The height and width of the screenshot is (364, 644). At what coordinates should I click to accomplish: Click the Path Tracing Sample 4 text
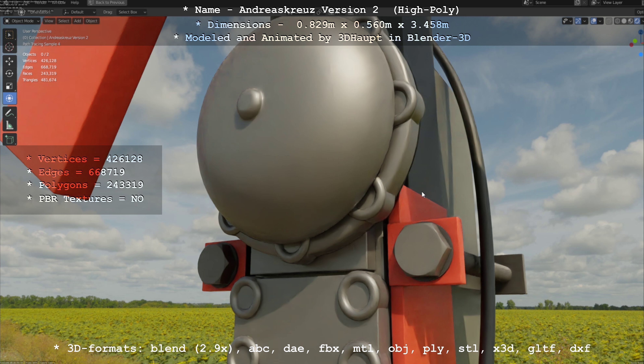41,44
